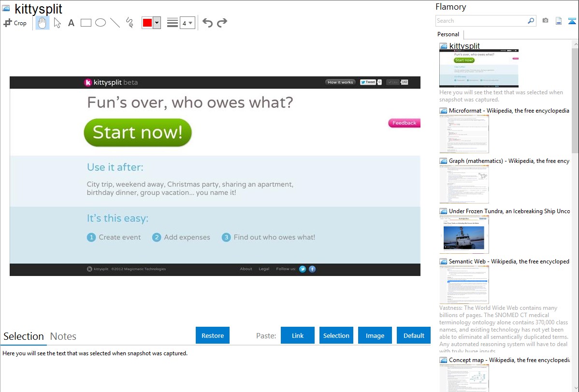This screenshot has height=392, width=579.
Task: Click the pink Feedback tab
Action: 404,123
